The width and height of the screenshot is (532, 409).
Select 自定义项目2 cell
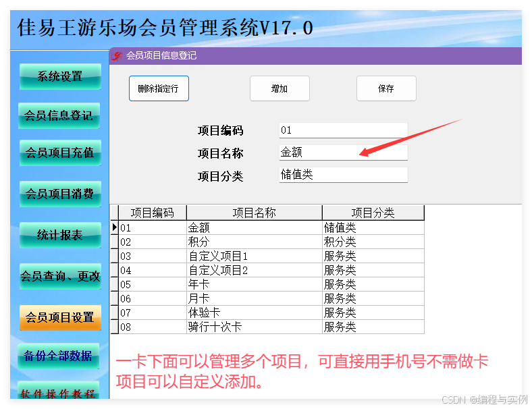(254, 270)
